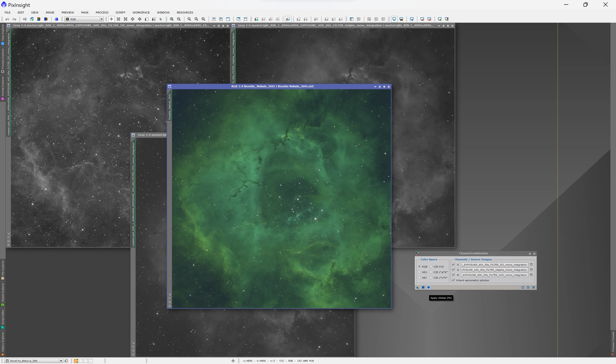
Task: Click New Instance triangle in ChannelCombination
Action: (417, 287)
